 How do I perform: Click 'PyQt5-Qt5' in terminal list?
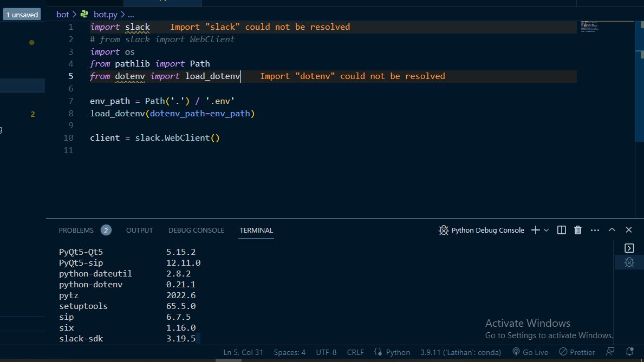[81, 252]
